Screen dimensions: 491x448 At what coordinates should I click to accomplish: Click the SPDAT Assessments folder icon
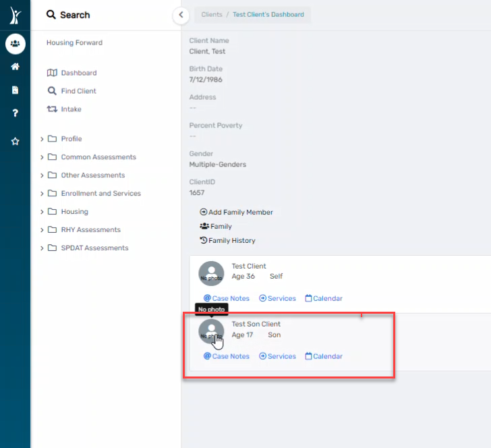coord(52,248)
